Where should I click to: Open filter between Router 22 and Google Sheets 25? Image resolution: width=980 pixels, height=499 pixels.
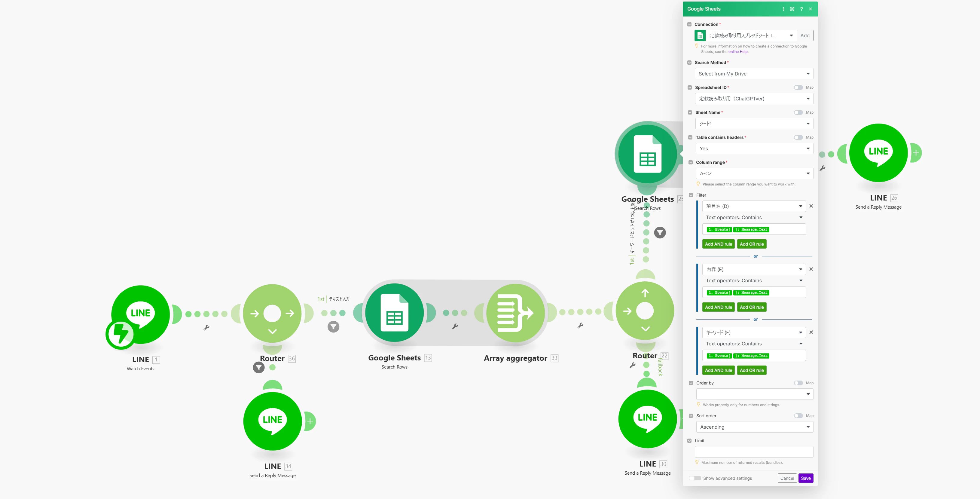coord(660,233)
